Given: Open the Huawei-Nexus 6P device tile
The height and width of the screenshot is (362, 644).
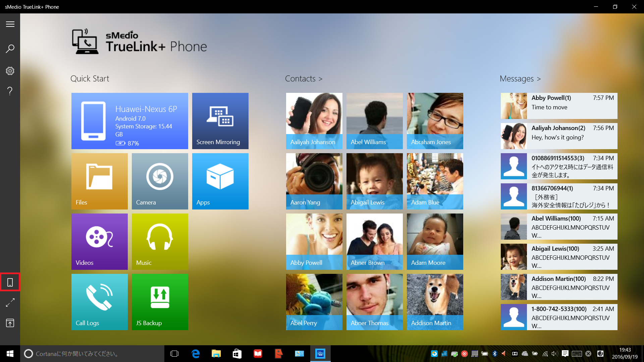Looking at the screenshot, I should 130,121.
